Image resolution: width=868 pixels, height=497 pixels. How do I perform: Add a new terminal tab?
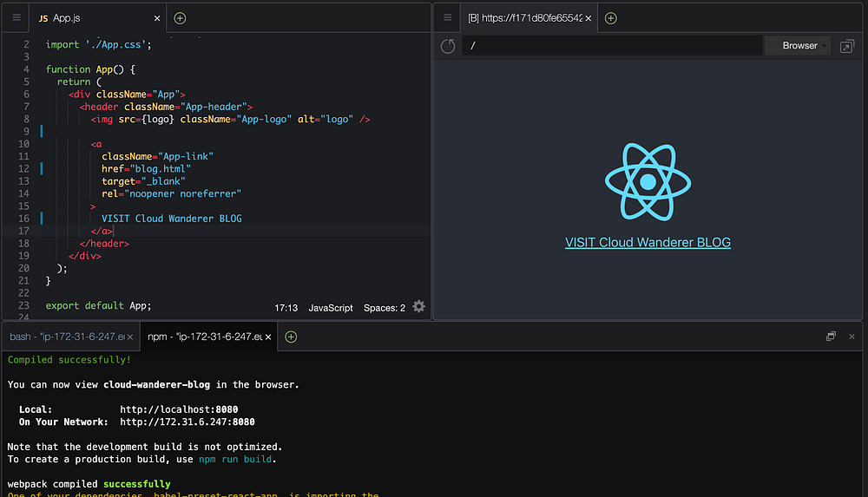pos(291,337)
